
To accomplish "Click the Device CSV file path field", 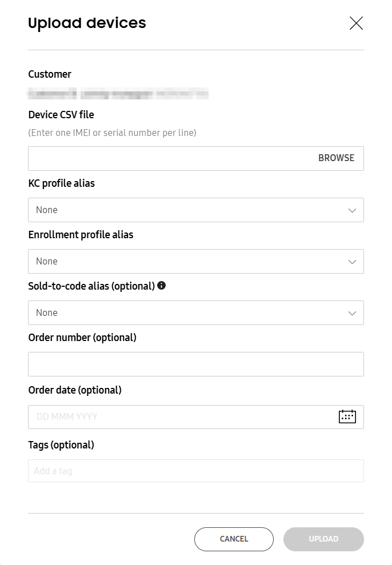I will [160, 158].
